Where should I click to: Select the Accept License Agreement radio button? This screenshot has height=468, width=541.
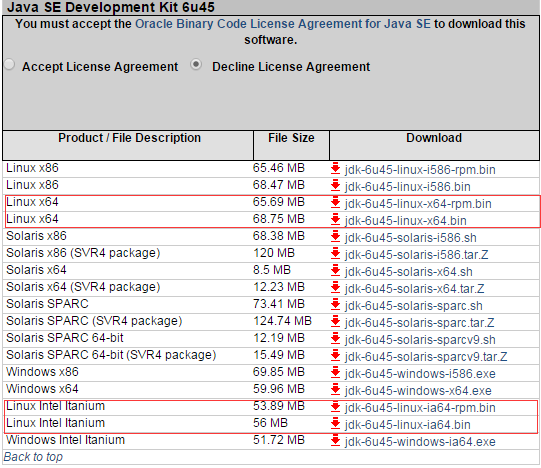point(9,65)
